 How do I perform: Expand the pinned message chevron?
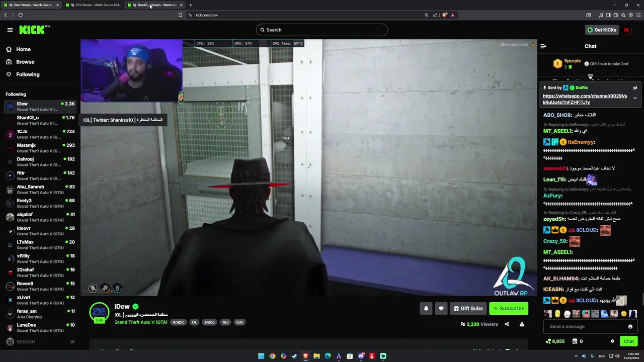[x=635, y=98]
